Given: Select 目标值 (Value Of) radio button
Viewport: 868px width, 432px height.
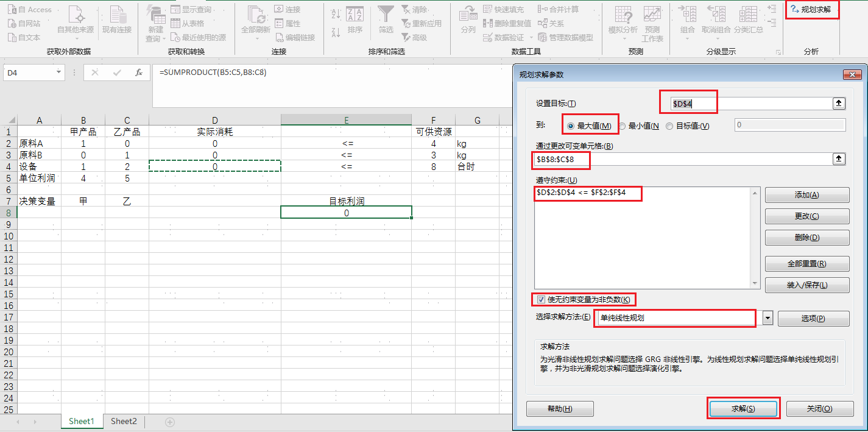Looking at the screenshot, I should pyautogui.click(x=669, y=126).
